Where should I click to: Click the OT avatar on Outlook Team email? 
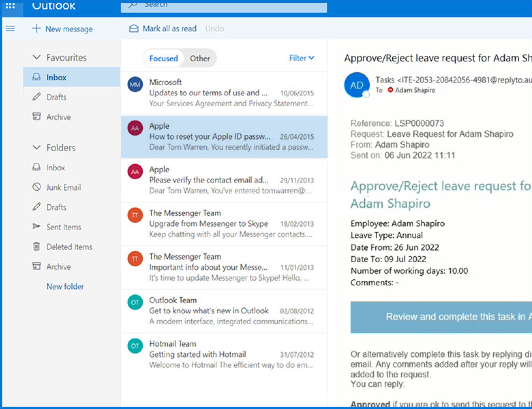click(135, 302)
